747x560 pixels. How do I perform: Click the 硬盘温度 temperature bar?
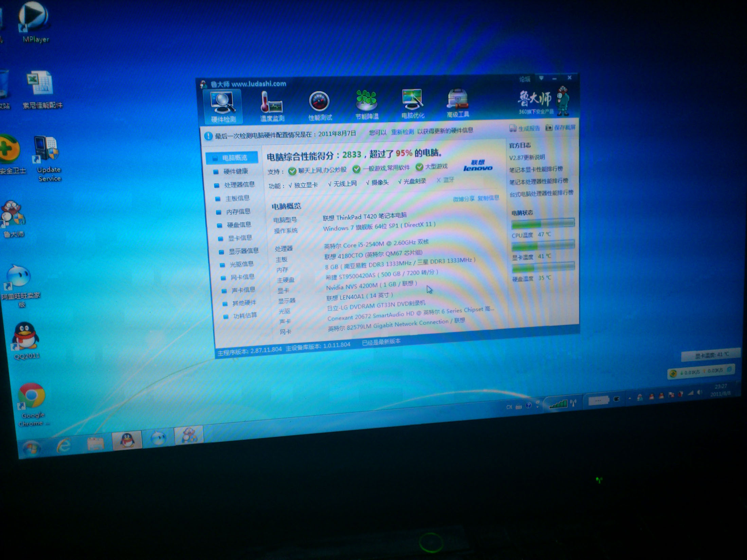point(544,267)
